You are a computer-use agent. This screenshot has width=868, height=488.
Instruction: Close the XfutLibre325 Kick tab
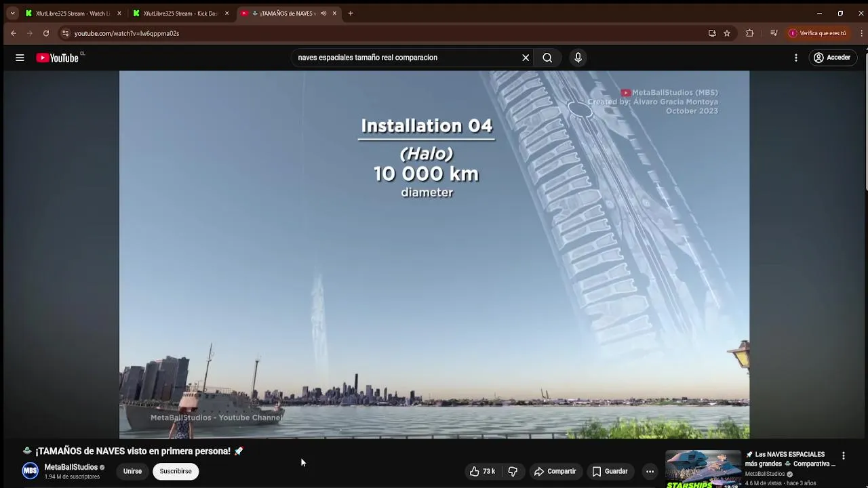pyautogui.click(x=227, y=13)
